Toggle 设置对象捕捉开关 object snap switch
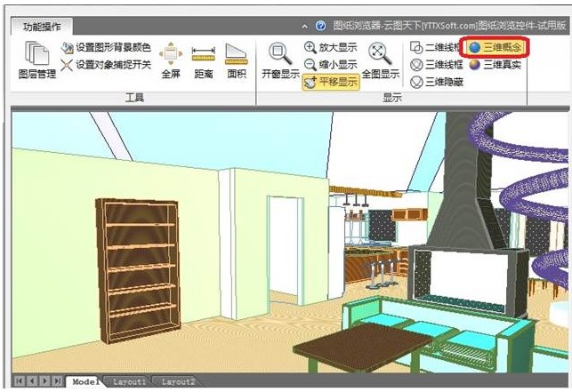The image size is (572, 392). 106,65
